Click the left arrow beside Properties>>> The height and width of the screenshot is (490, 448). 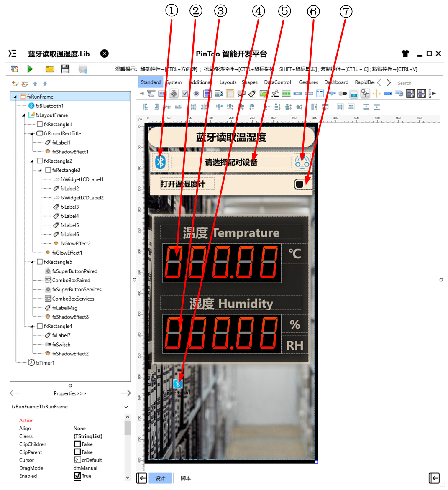15,393
